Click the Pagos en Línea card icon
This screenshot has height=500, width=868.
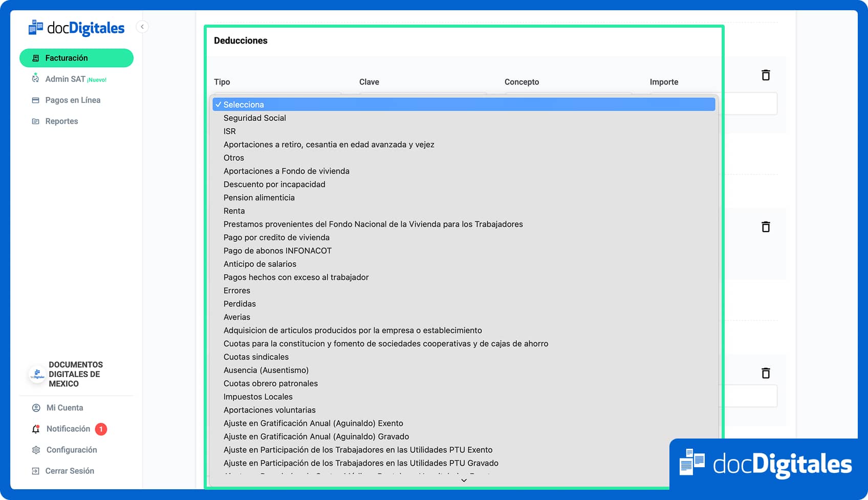coord(35,100)
